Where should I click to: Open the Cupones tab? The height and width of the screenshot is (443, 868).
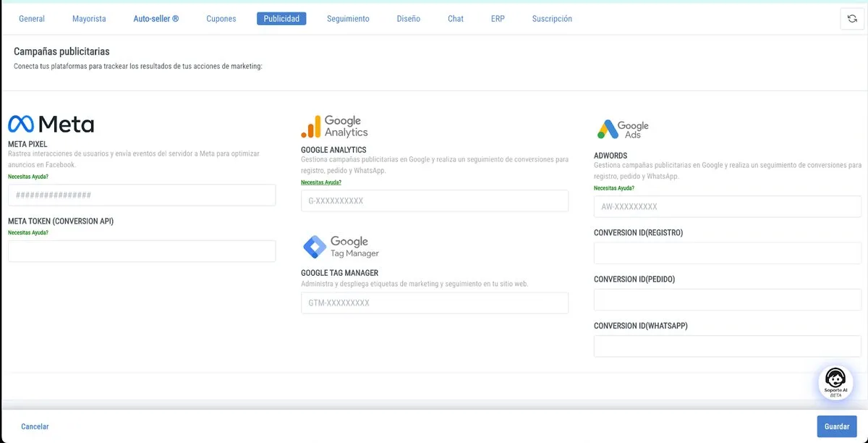point(221,18)
